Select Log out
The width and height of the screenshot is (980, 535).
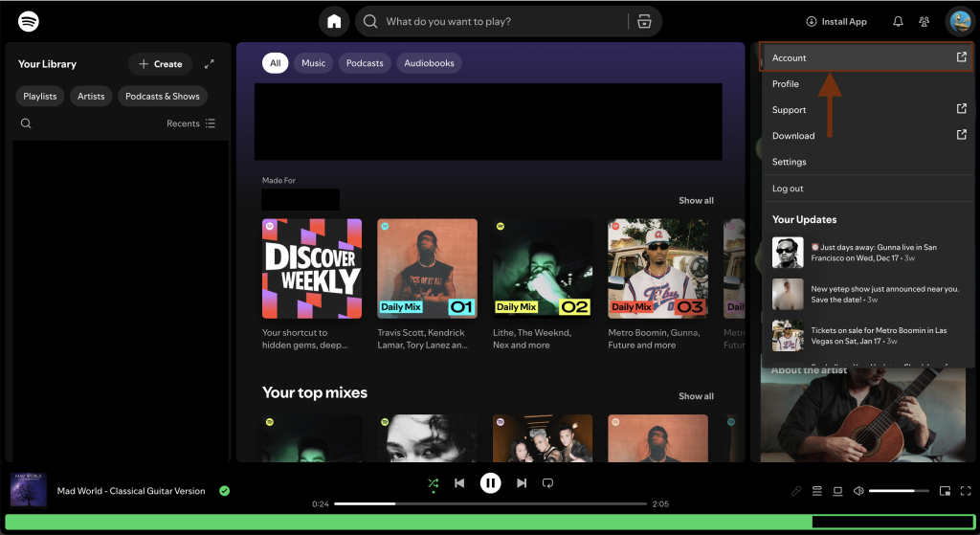click(866, 189)
